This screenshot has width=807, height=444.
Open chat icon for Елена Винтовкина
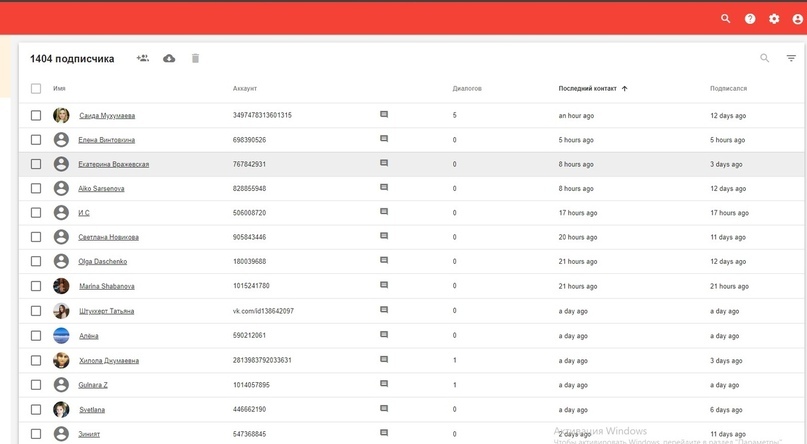coord(384,139)
